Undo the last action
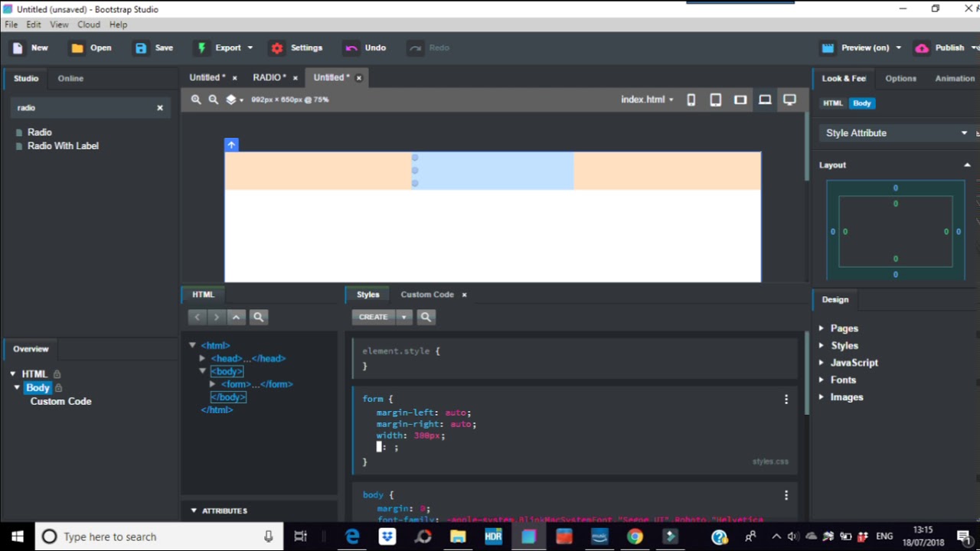The image size is (980, 551). tap(365, 47)
